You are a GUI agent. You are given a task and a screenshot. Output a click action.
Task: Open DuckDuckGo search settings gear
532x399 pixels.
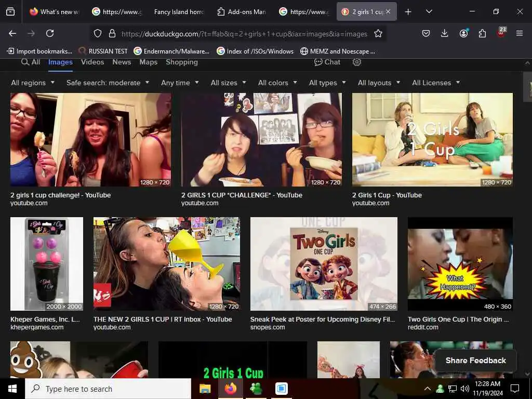(x=356, y=62)
